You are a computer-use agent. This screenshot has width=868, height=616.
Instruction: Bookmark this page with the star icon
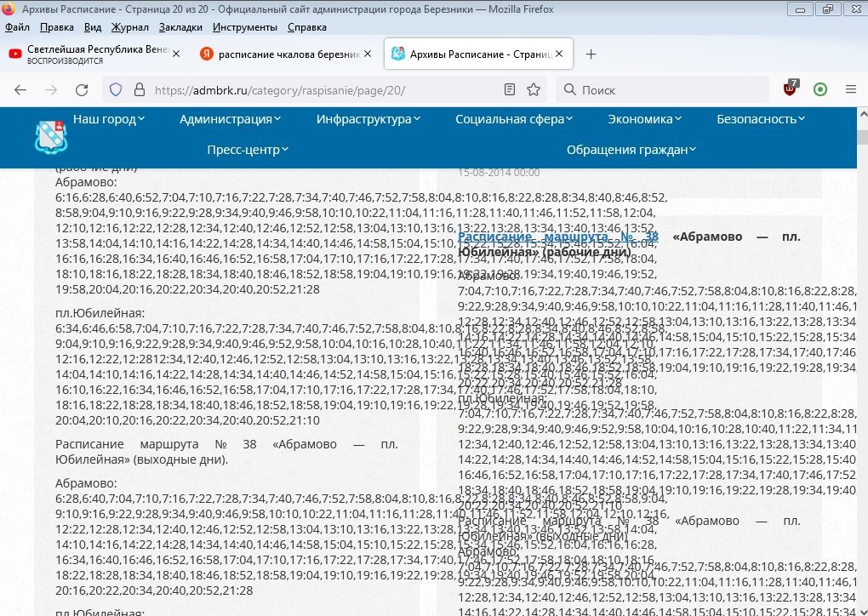[534, 89]
